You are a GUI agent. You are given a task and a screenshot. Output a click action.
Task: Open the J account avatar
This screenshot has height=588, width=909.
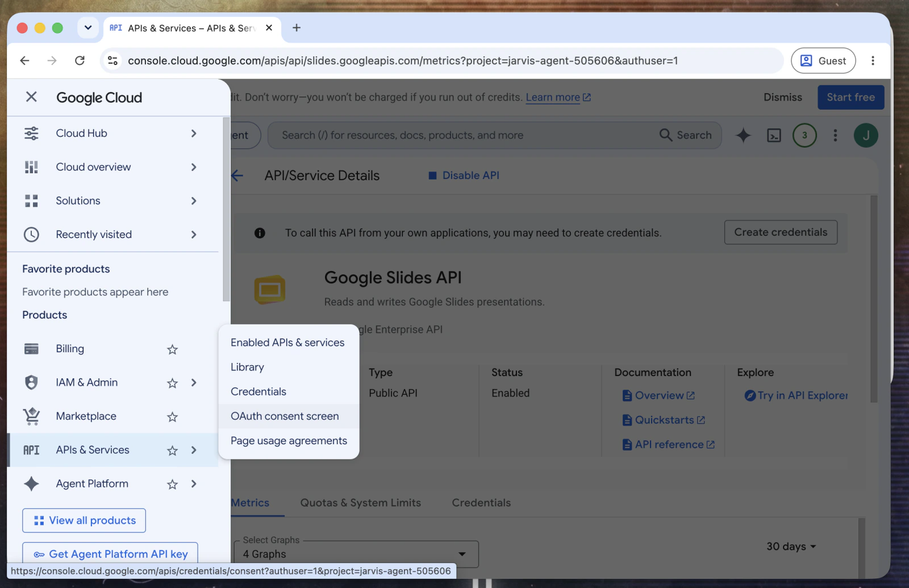coord(866,135)
